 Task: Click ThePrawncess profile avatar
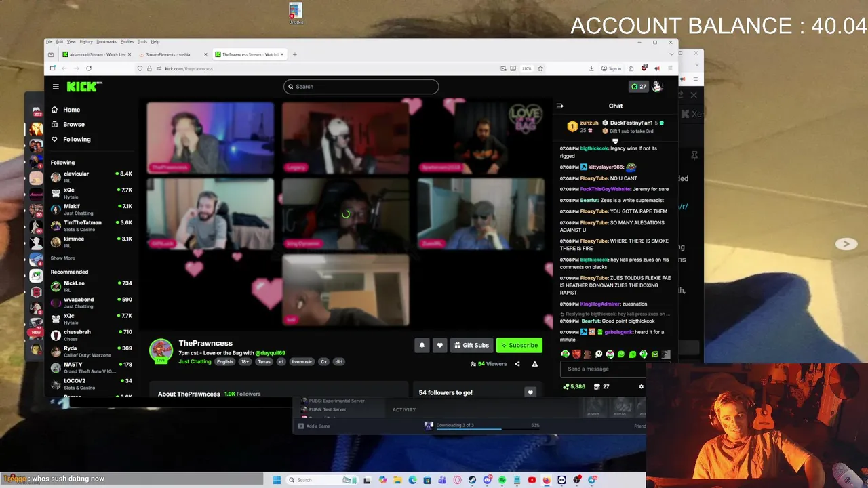[x=161, y=350]
